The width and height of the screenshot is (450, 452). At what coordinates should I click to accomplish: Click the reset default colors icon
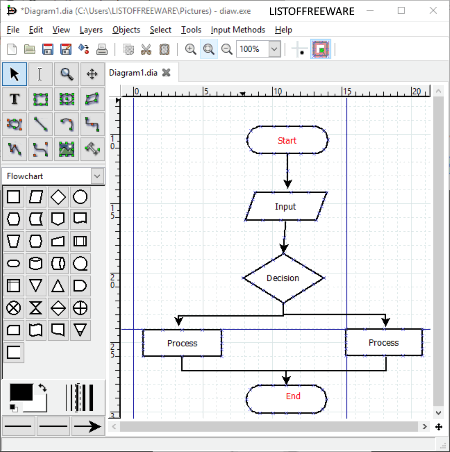(x=13, y=408)
